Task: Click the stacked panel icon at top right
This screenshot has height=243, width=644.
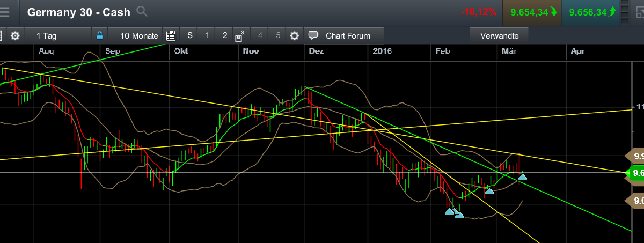Action: 626,12
